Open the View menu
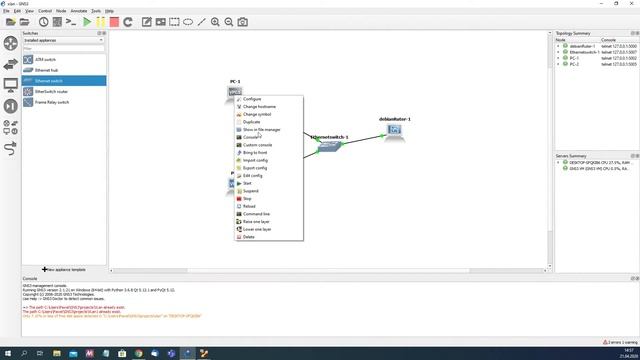 click(x=29, y=11)
